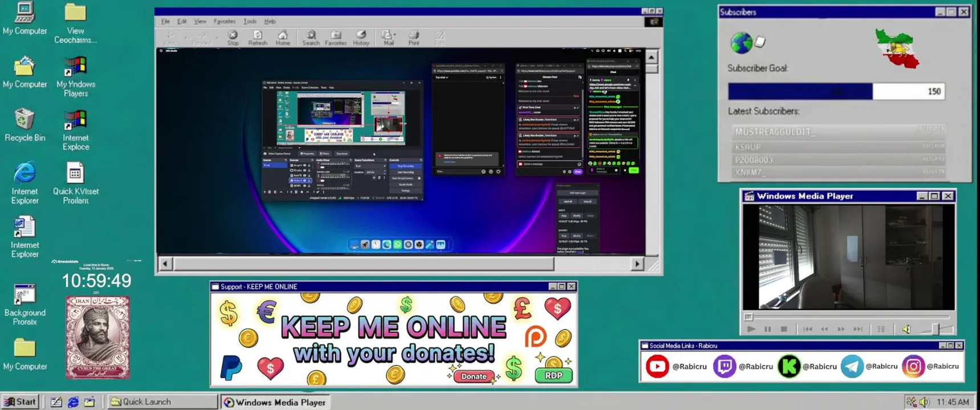Click rewind in Windows Media Player
Image resolution: width=980 pixels, height=410 pixels.
824,329
